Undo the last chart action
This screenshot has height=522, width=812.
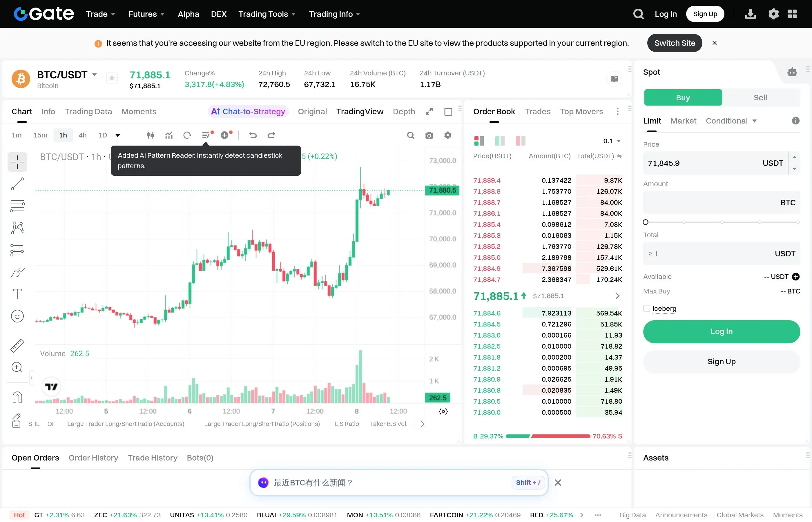[253, 135]
